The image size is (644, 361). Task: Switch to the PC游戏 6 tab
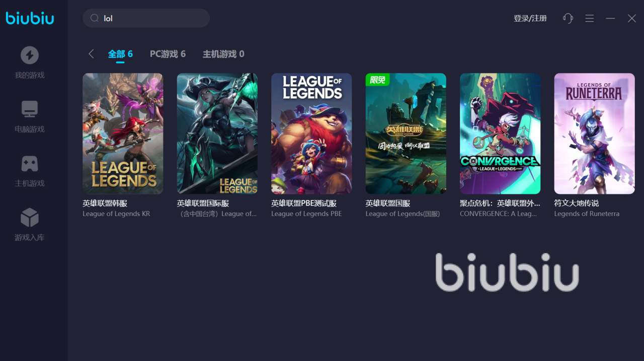point(168,54)
